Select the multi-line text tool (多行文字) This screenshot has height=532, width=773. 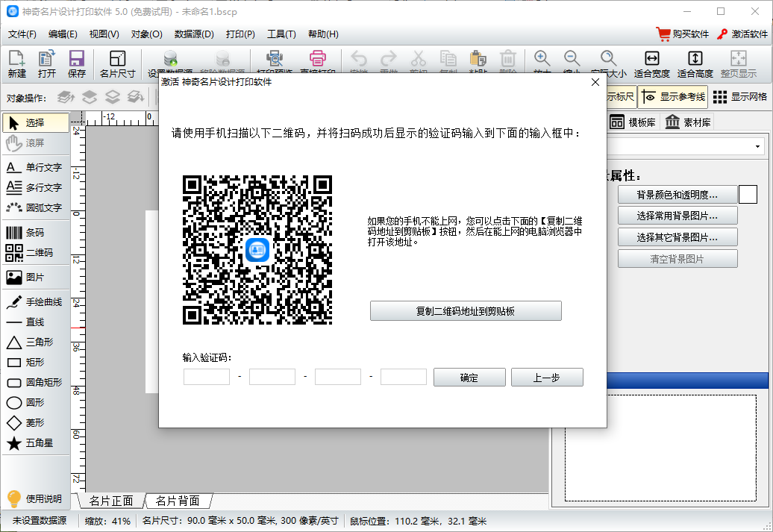tap(36, 188)
